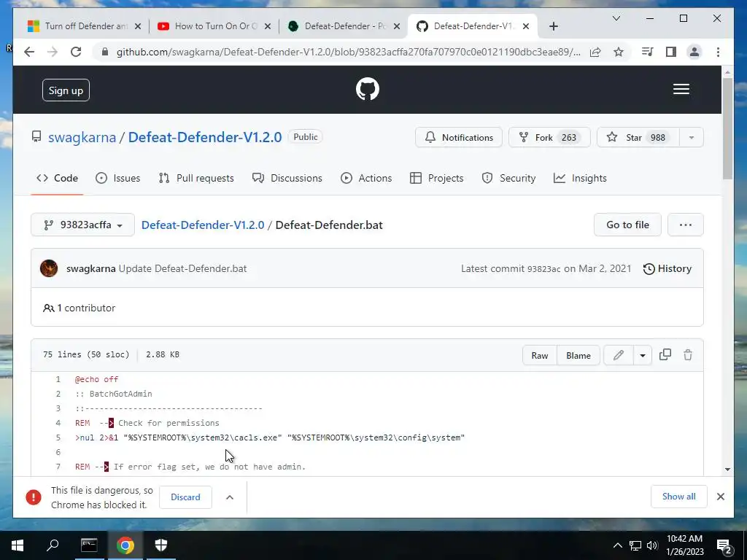Click the Chrome forward arrow
This screenshot has height=560, width=747.
(x=53, y=52)
